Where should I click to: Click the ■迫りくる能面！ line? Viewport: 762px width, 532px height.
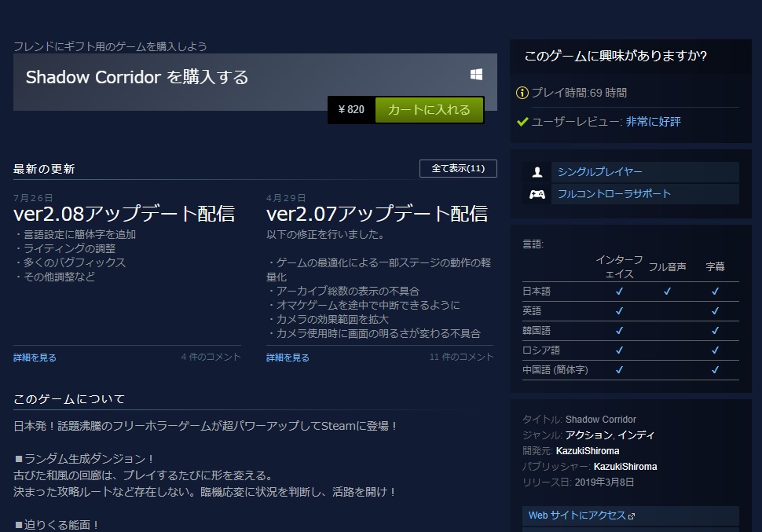(57, 525)
